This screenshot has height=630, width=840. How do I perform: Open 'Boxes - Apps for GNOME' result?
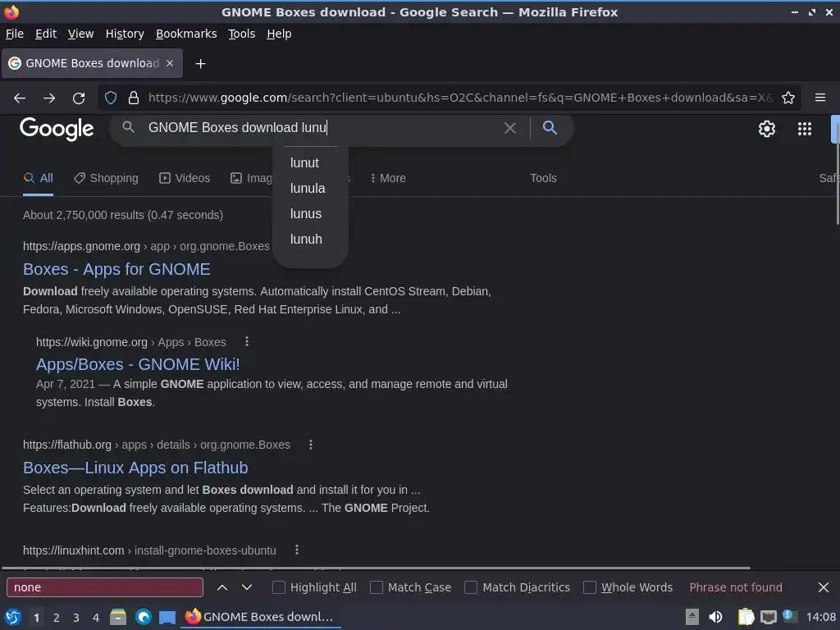pyautogui.click(x=116, y=269)
